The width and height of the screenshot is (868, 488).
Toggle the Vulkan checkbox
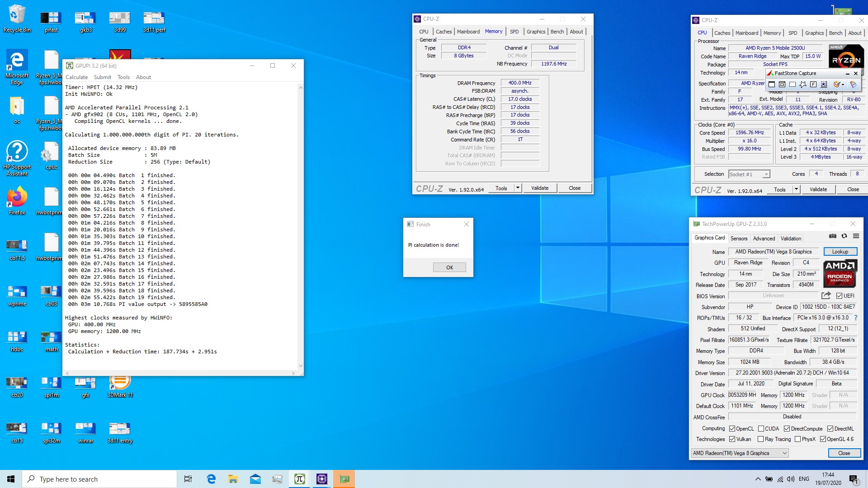click(x=732, y=439)
